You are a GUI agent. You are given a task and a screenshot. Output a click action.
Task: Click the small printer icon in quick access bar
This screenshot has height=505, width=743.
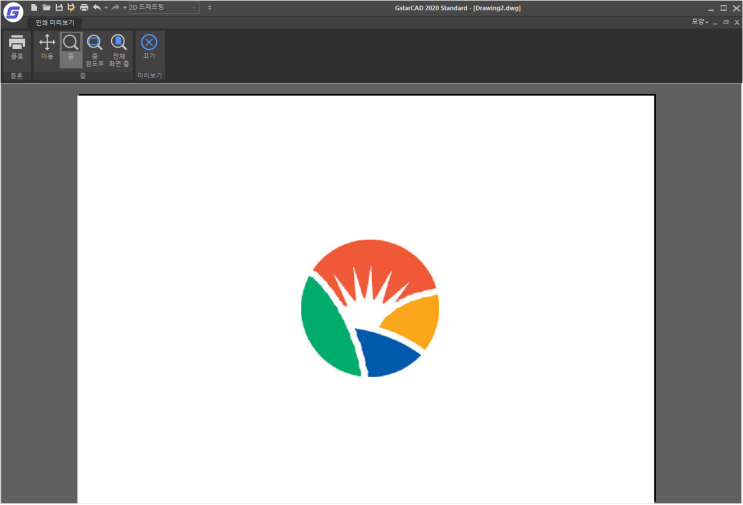84,7
